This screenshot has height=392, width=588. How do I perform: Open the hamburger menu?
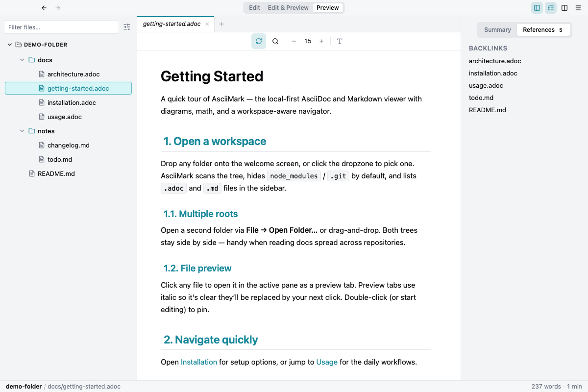(578, 8)
